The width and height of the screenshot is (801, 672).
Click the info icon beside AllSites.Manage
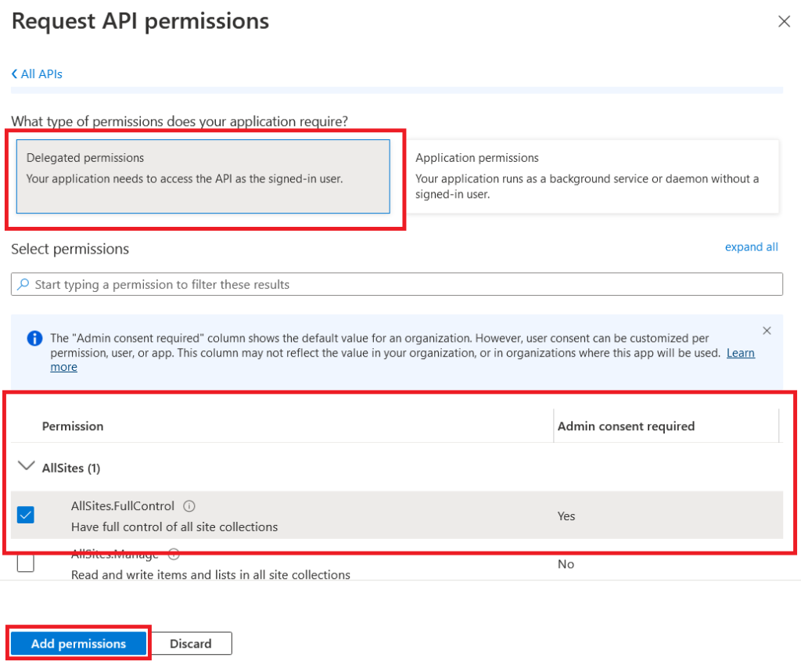click(174, 553)
